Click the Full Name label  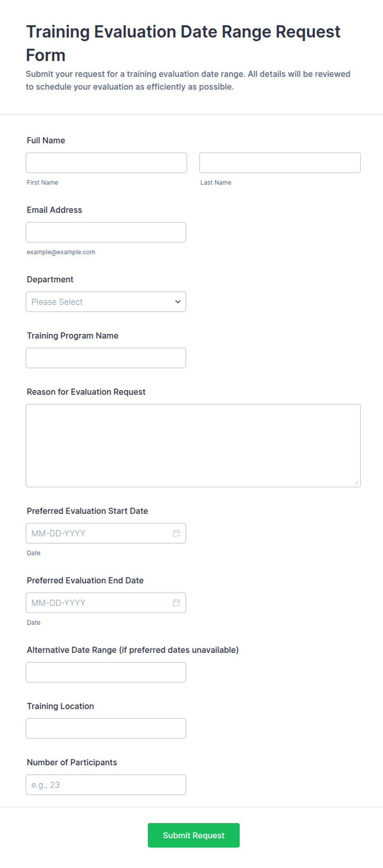point(46,141)
